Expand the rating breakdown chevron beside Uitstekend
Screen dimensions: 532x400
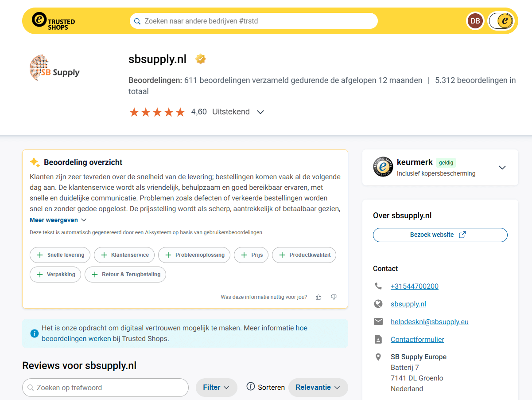260,112
